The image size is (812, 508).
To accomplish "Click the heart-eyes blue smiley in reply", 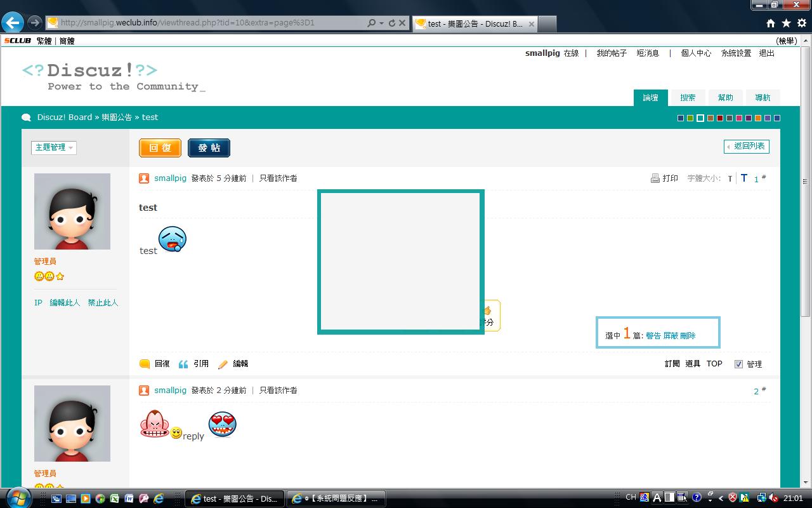I will click(x=222, y=424).
